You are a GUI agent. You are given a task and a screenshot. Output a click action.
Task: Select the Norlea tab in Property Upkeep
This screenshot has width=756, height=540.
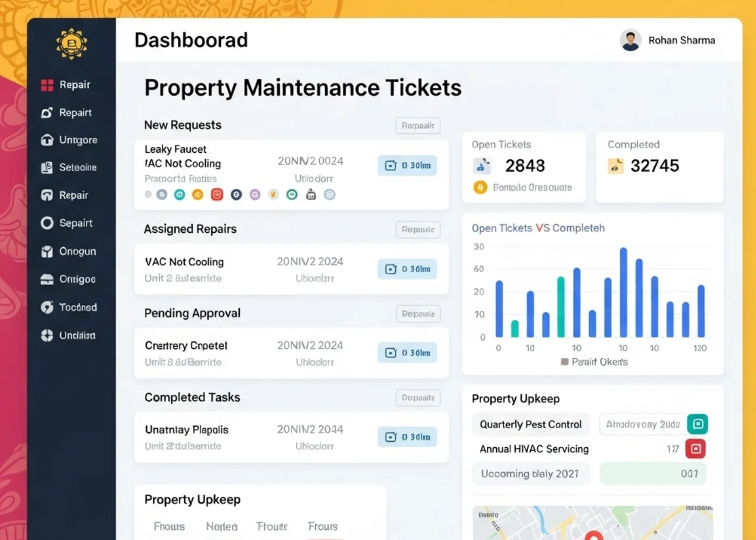[221, 526]
